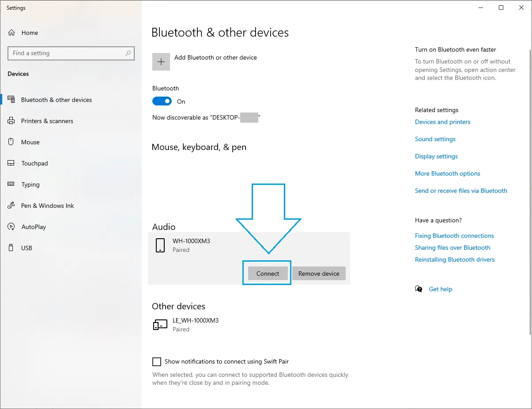Open the Sound settings link
The width and height of the screenshot is (532, 409).
435,139
